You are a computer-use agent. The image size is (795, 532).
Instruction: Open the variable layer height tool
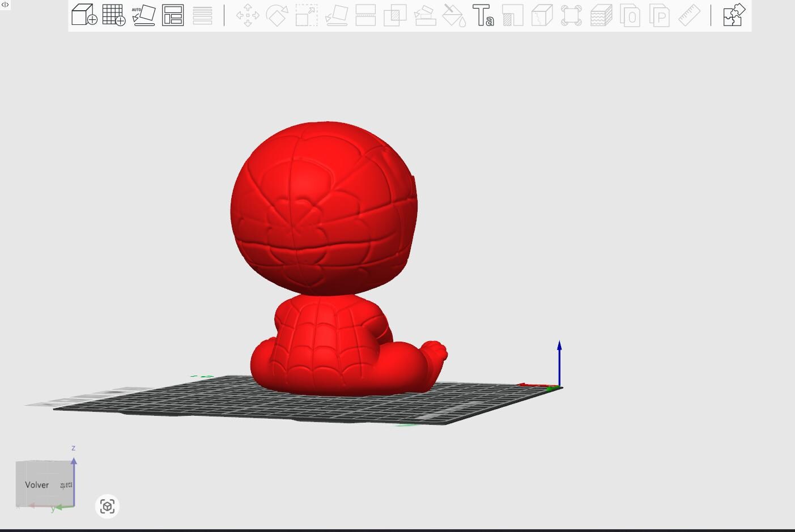pos(202,15)
